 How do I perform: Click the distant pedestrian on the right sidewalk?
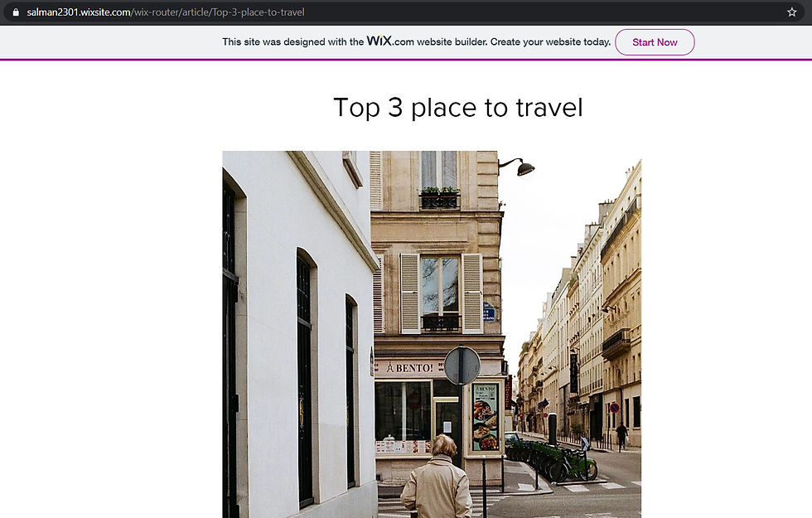point(621,436)
